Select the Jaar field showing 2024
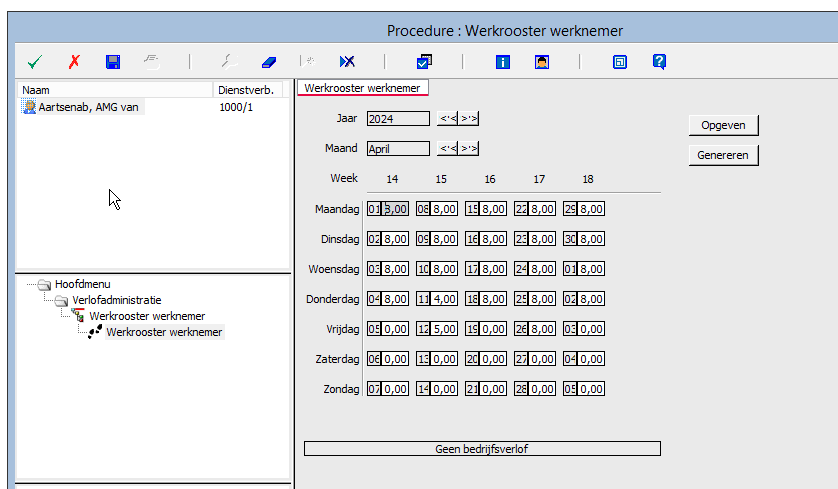 [398, 119]
